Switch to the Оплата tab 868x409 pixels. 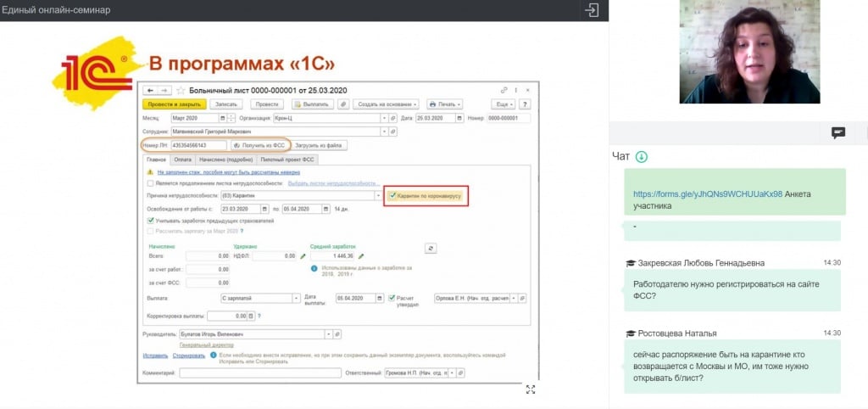click(x=182, y=159)
